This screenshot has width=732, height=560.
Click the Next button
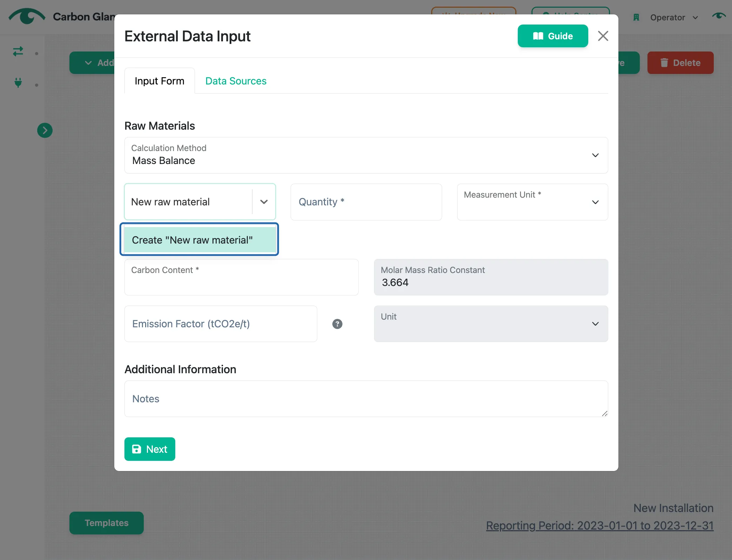click(x=150, y=449)
